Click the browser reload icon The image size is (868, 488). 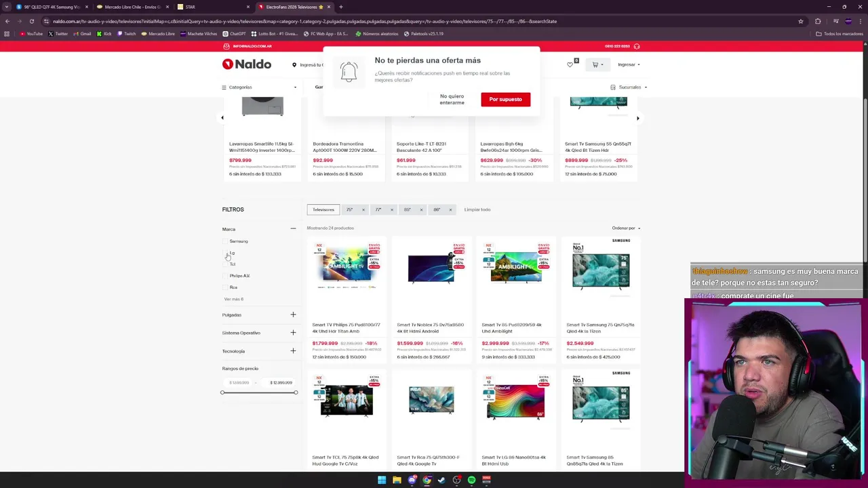pyautogui.click(x=31, y=21)
